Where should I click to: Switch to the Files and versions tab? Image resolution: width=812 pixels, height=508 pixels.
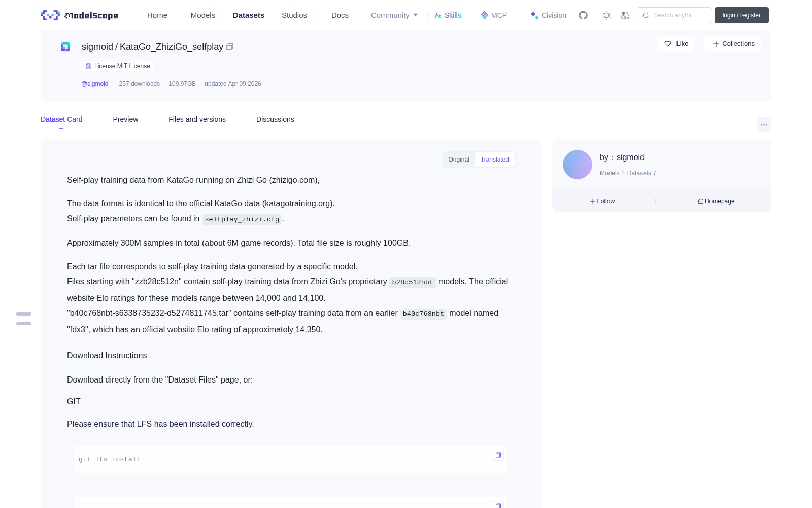pyautogui.click(x=197, y=119)
